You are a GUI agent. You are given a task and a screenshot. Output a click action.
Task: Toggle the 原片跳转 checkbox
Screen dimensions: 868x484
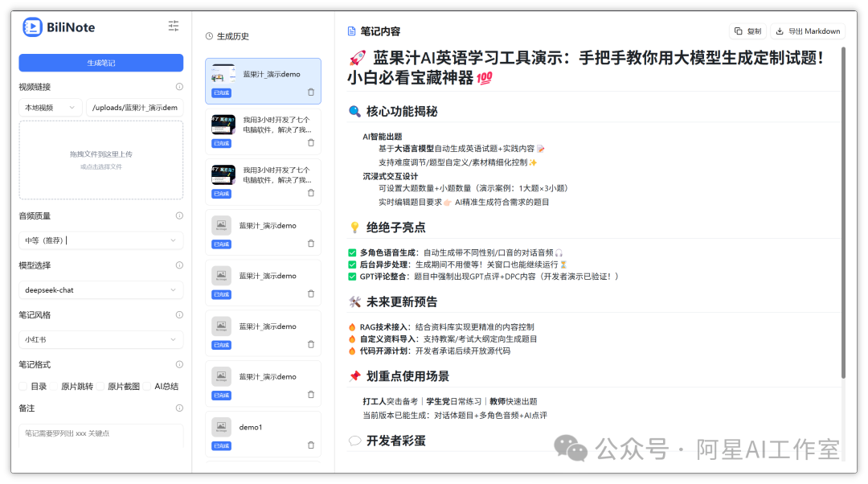click(x=54, y=386)
